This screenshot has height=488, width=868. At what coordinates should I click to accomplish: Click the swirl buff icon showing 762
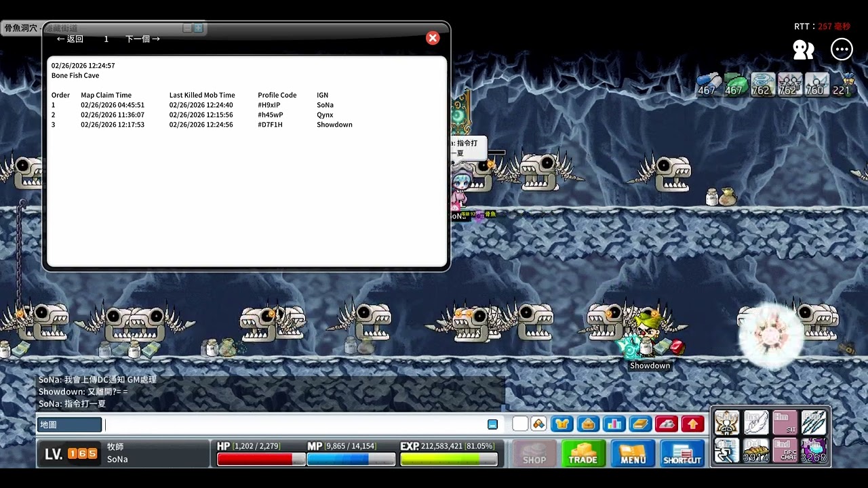(x=762, y=84)
